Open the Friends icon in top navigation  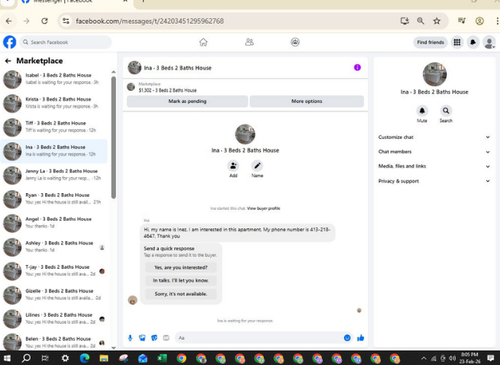click(249, 42)
